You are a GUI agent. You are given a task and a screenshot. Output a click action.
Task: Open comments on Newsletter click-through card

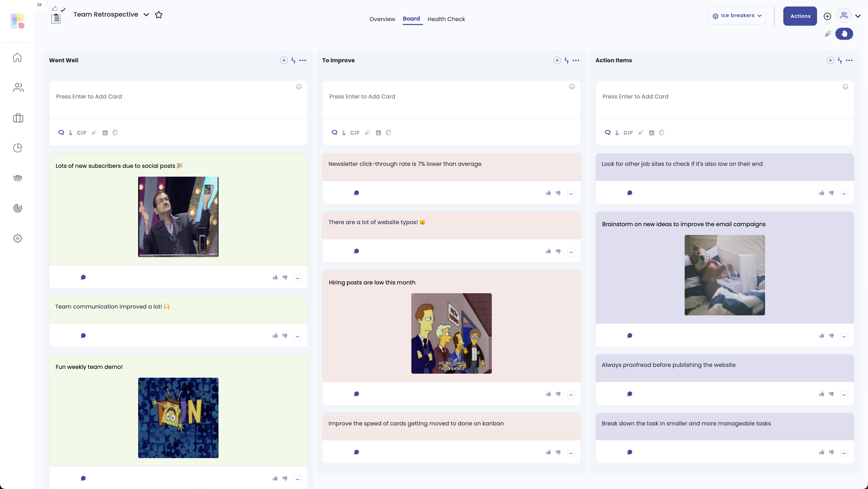tap(356, 193)
